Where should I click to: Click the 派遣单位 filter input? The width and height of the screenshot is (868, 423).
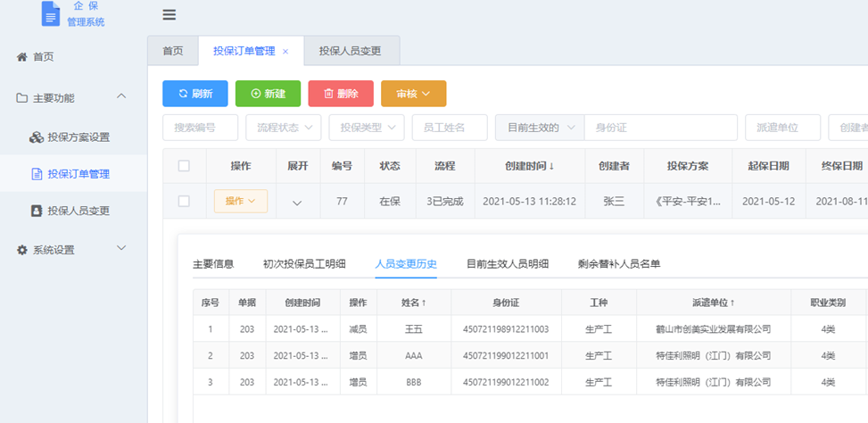click(782, 128)
